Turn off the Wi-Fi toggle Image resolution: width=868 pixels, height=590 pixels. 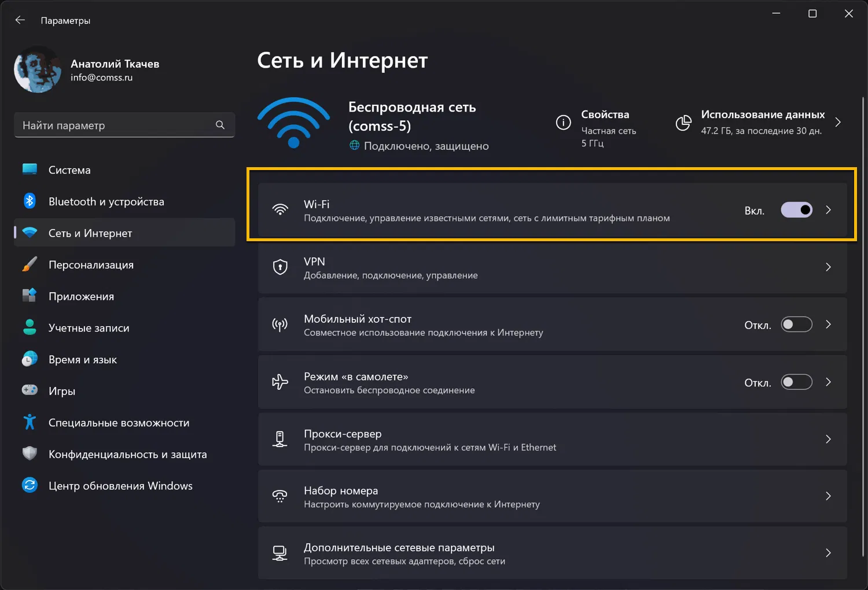796,210
